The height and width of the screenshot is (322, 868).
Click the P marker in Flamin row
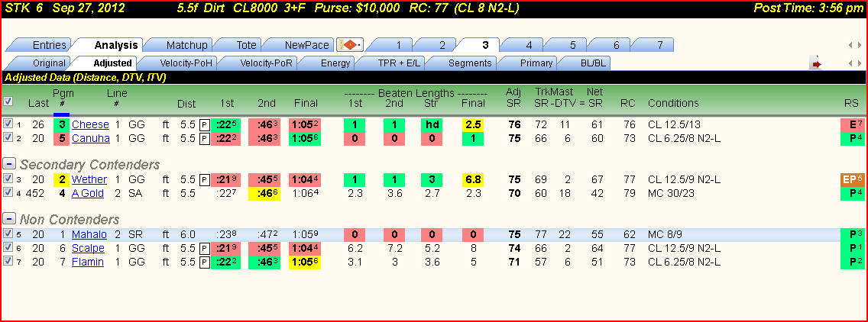[x=204, y=262]
